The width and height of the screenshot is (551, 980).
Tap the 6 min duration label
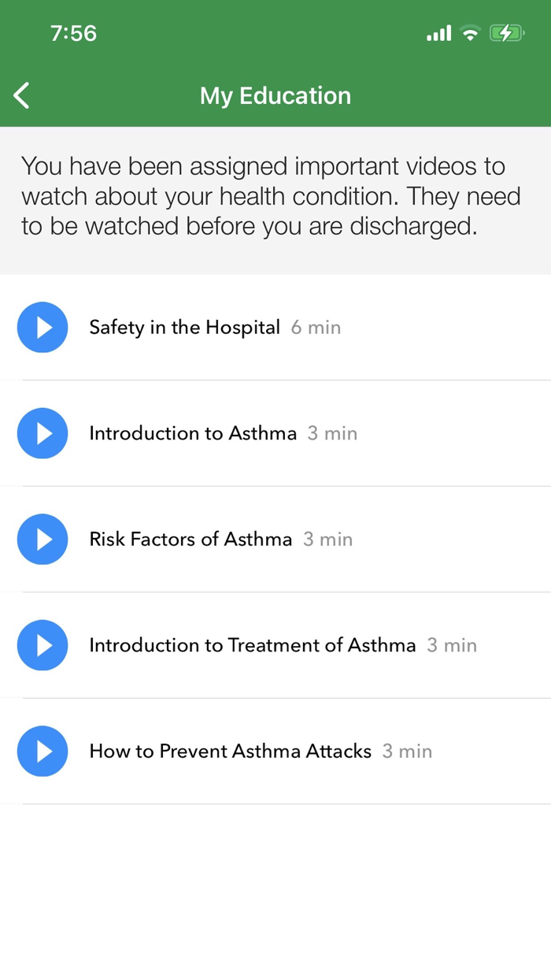click(x=316, y=327)
